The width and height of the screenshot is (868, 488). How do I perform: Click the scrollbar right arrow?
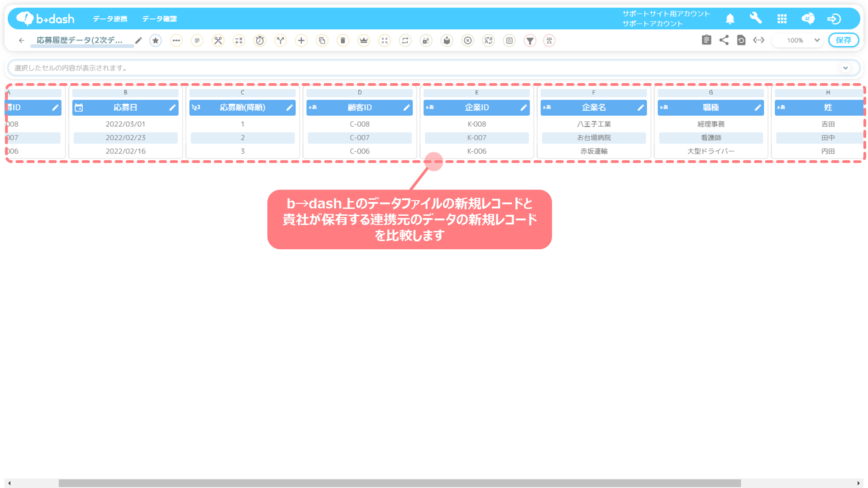point(858,483)
